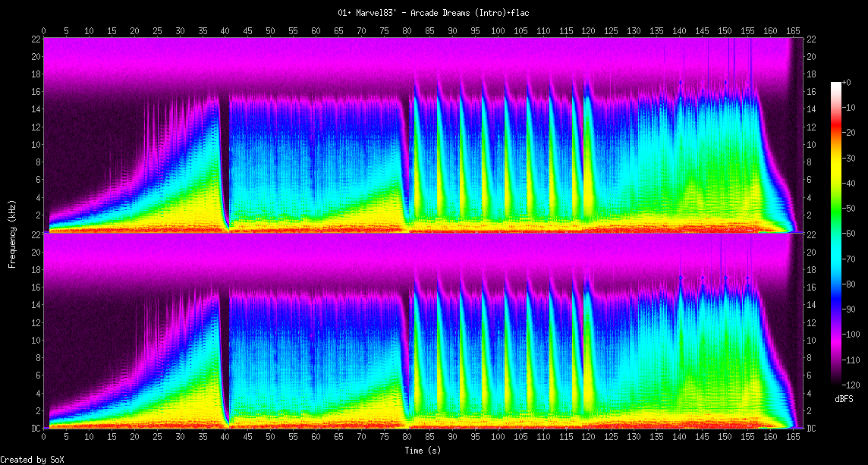Click the 165-second tick on the top time axis

pyautogui.click(x=793, y=31)
